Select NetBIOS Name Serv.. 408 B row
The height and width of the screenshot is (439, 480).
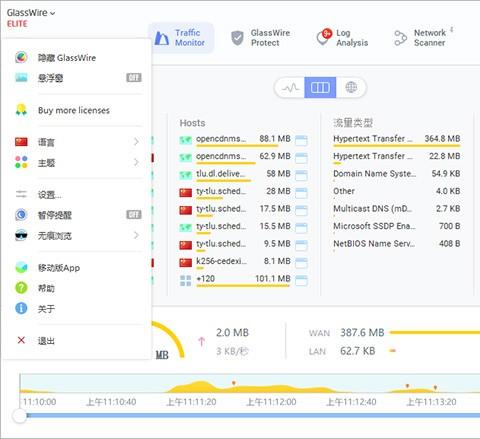(397, 245)
